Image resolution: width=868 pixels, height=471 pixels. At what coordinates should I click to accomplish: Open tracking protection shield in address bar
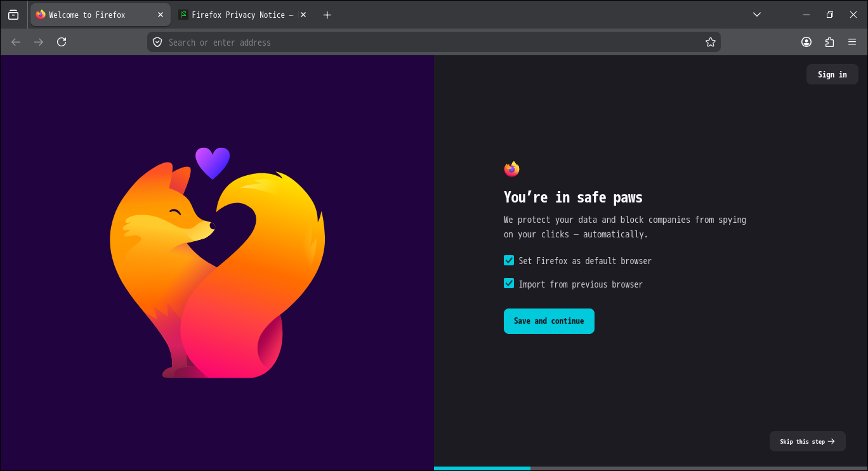point(157,42)
